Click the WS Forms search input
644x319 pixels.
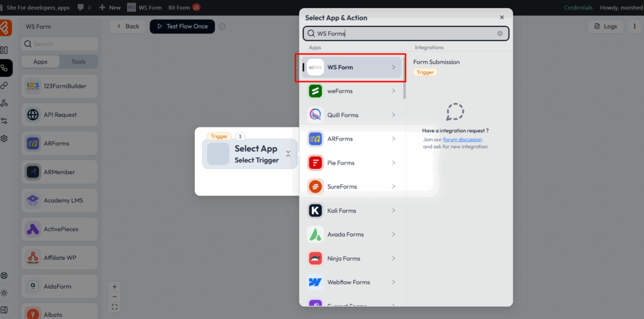[402, 34]
